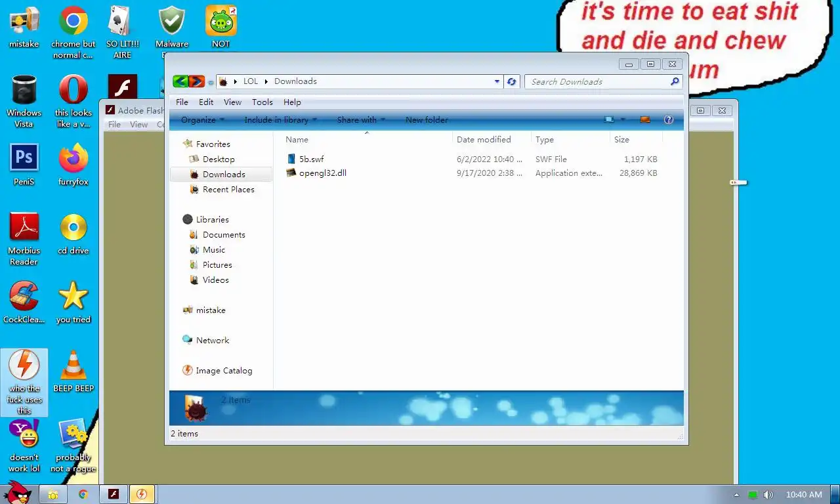The image size is (840, 504).
Task: Open View menu in Adobe Flash window
Action: point(138,125)
